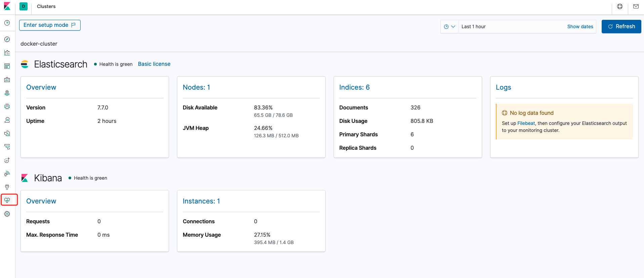Open Machine Learning icon in sidebar

(7, 106)
